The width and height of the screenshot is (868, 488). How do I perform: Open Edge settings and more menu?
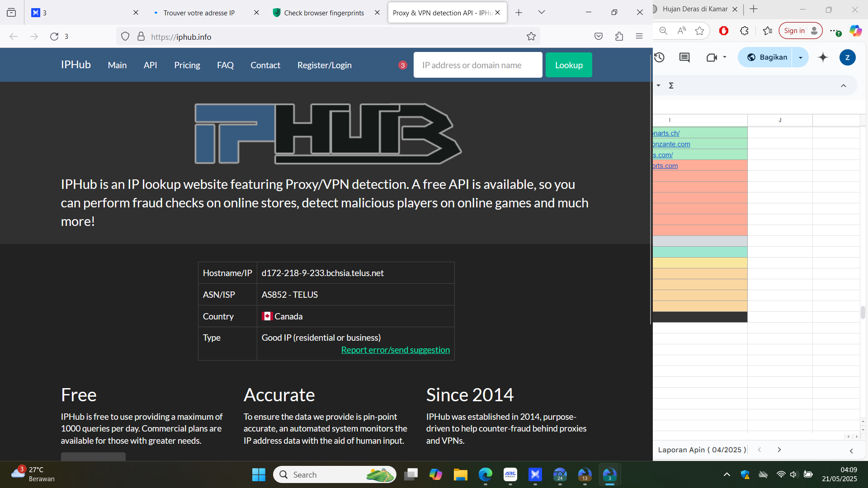point(835,31)
